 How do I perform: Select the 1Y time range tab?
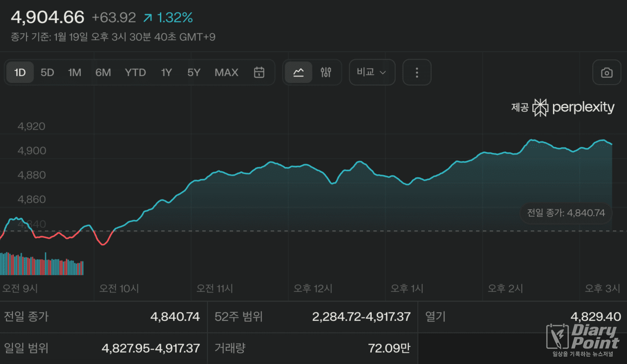tap(167, 72)
